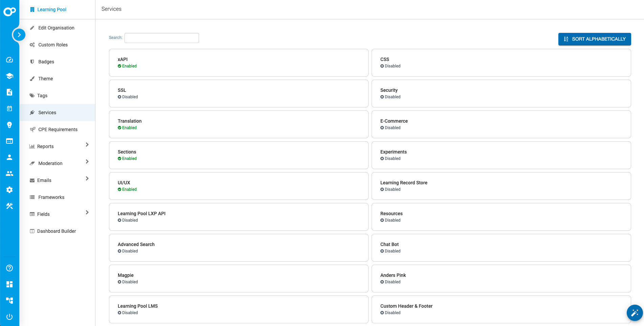Expand the blue sidebar toggle arrow
Image resolution: width=644 pixels, height=326 pixels.
click(x=19, y=35)
